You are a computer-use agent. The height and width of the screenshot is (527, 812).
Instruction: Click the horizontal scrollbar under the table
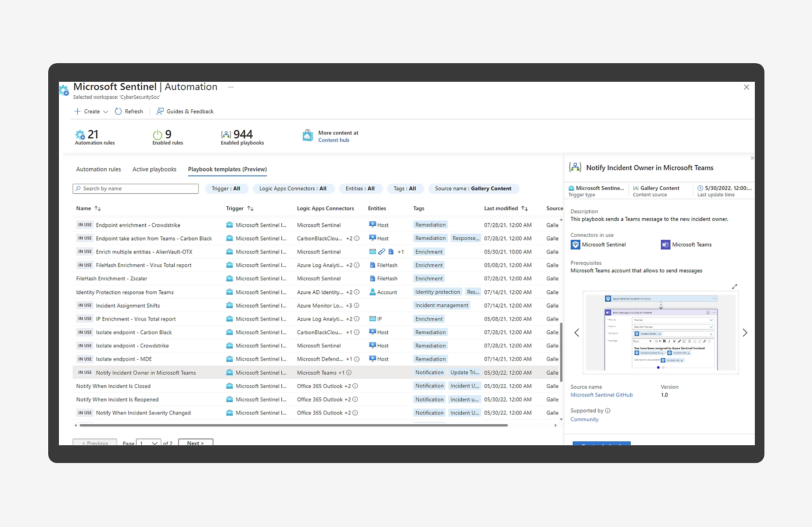point(293,425)
